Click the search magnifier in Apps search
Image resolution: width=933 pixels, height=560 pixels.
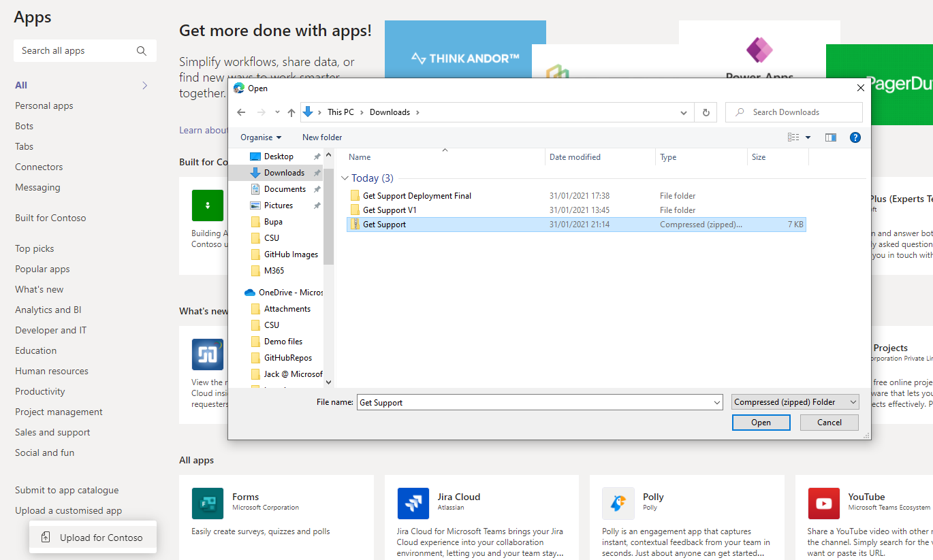[142, 51]
